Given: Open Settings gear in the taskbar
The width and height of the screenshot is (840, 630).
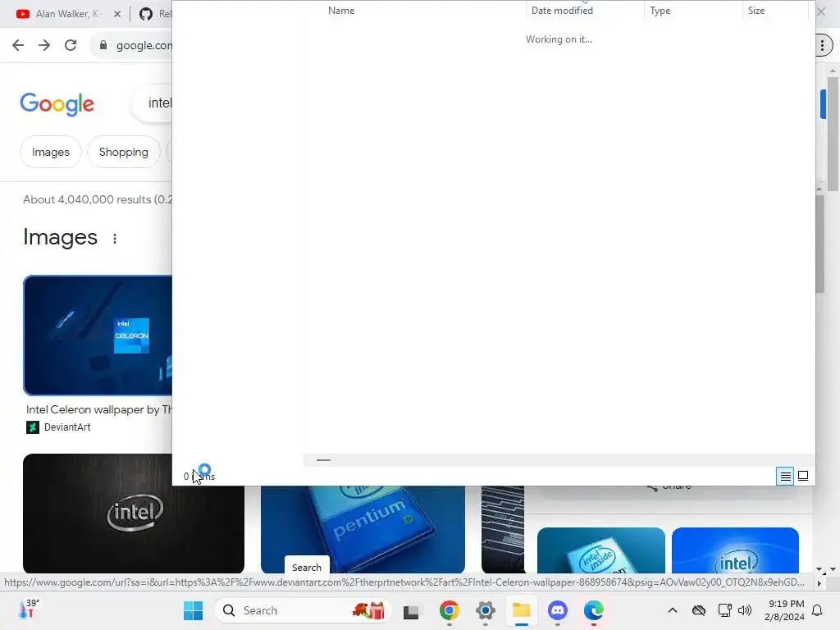Looking at the screenshot, I should click(x=486, y=610).
